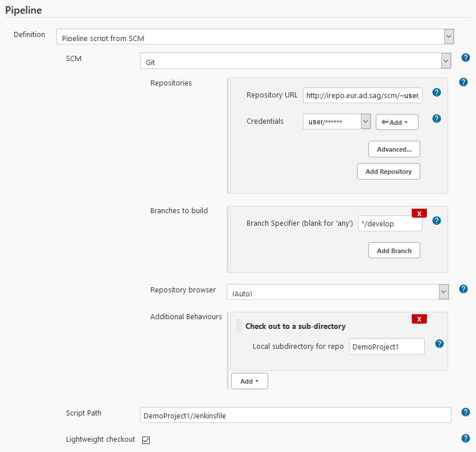
Task: Open the Script Path help icon
Action: point(465,412)
